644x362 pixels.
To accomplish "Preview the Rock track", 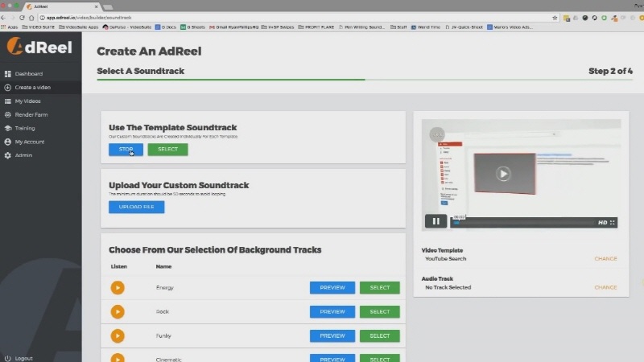I will (332, 312).
